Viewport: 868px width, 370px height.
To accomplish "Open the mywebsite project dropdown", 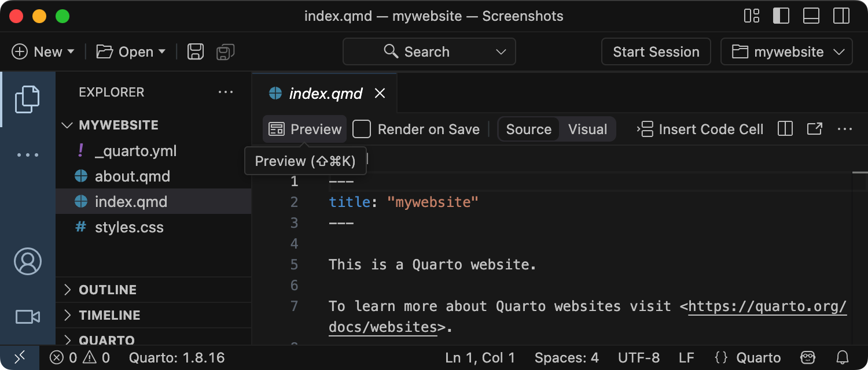I will [x=786, y=52].
